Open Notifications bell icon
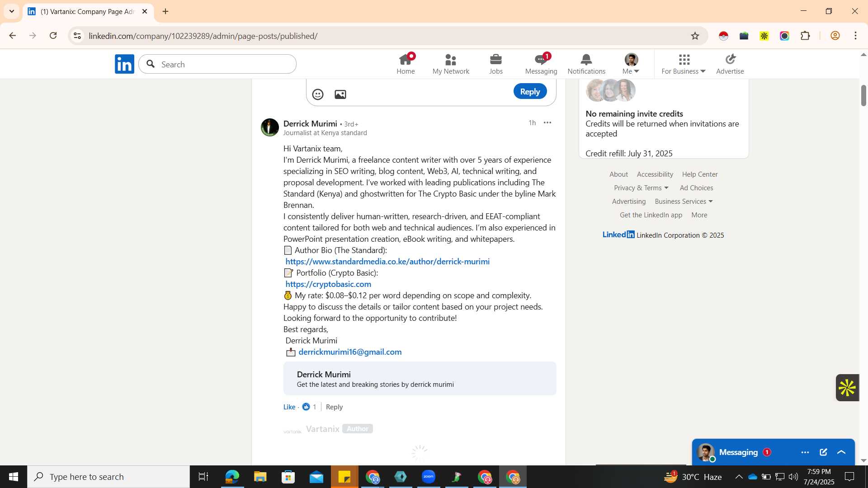Screen dimensions: 868x488 click(x=586, y=60)
